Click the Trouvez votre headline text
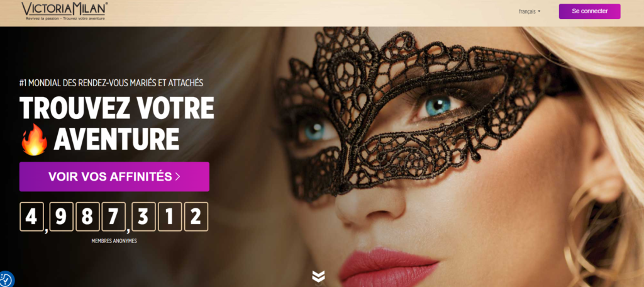Screen dimensions: 644x287 coord(116,108)
